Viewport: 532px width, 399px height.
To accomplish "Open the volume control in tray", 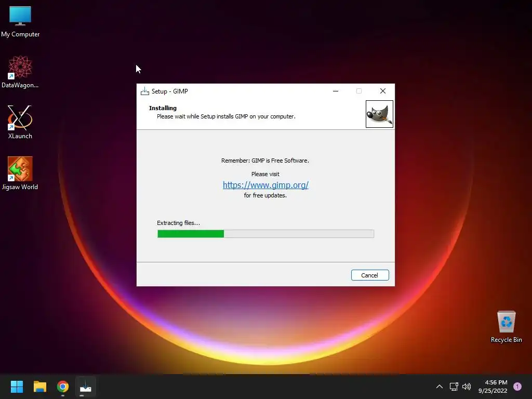I will 467,387.
